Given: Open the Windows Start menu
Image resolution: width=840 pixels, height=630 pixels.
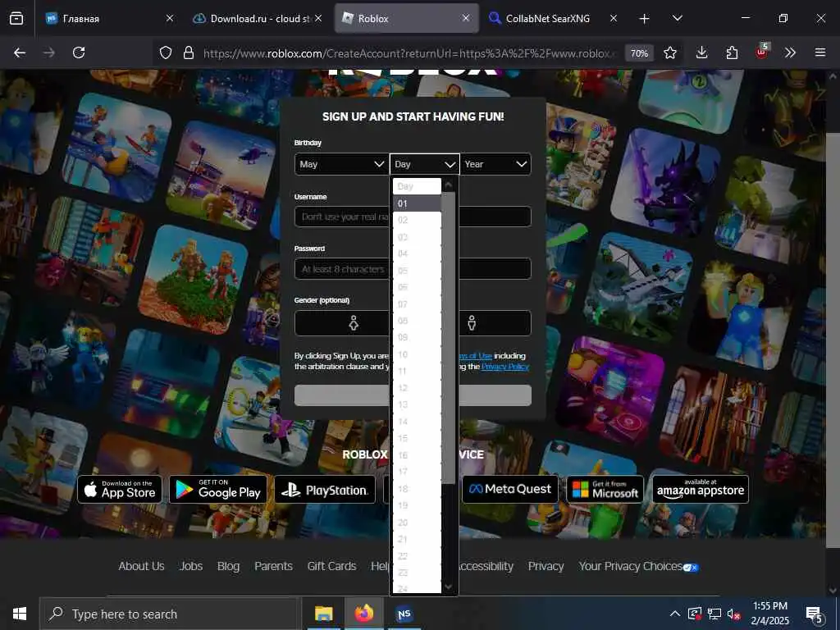Looking at the screenshot, I should (x=20, y=614).
